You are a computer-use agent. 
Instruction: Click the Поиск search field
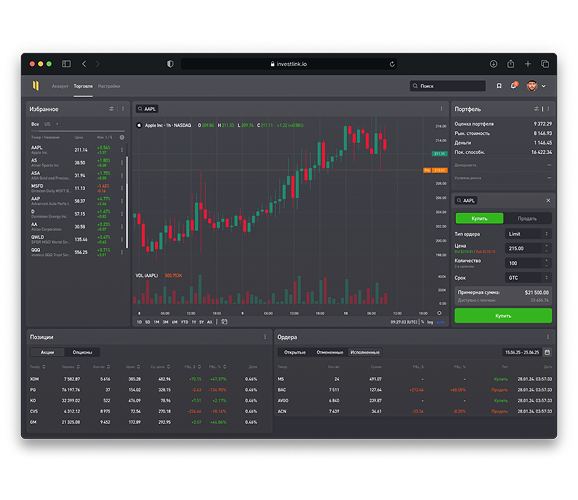pyautogui.click(x=448, y=86)
